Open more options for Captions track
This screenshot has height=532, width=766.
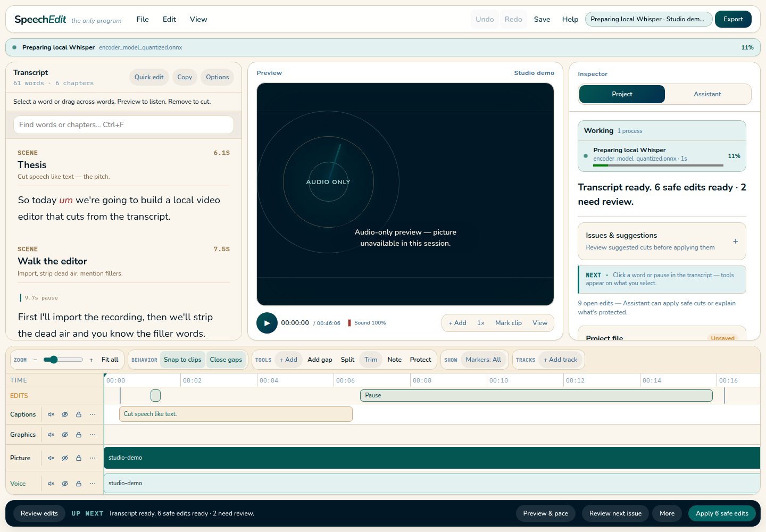tap(93, 414)
